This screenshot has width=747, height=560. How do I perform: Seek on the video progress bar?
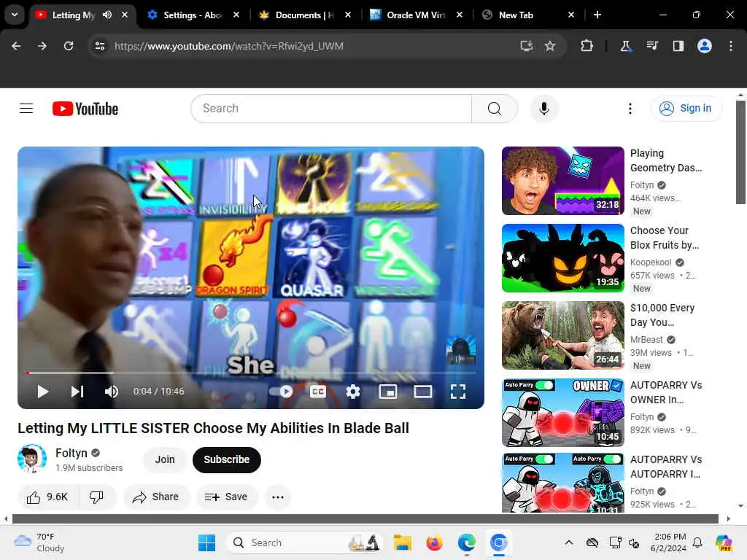click(x=251, y=373)
